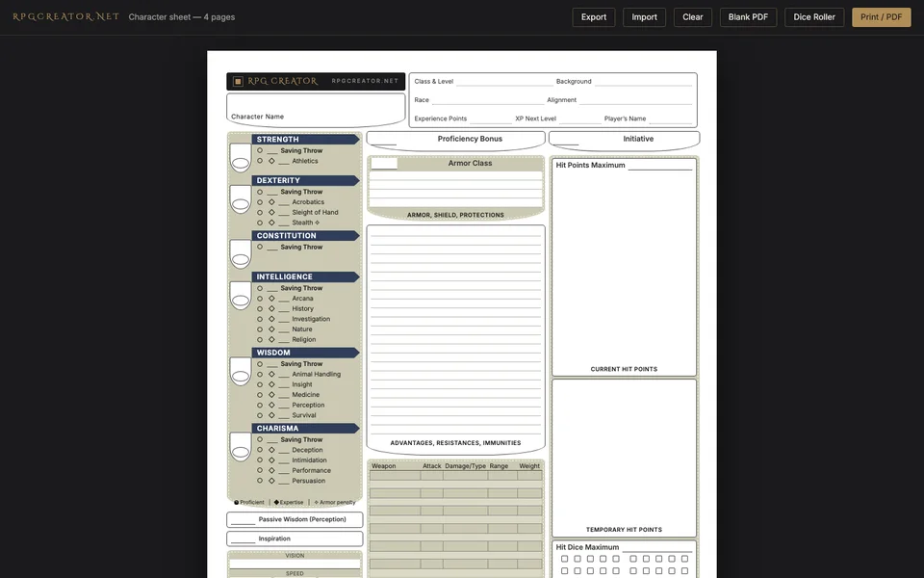Screen dimensions: 924x578
Task: Toggle History expertise diamond
Action: pyautogui.click(x=271, y=308)
